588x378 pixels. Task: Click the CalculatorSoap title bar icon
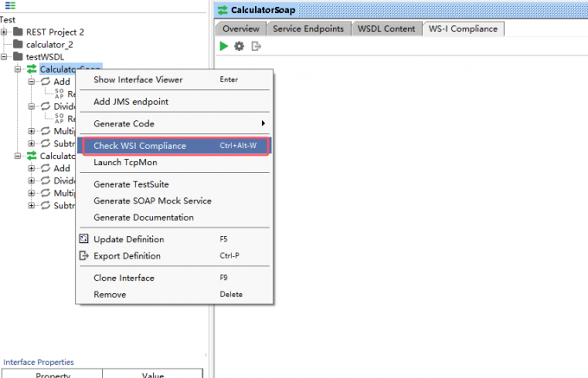(x=223, y=10)
